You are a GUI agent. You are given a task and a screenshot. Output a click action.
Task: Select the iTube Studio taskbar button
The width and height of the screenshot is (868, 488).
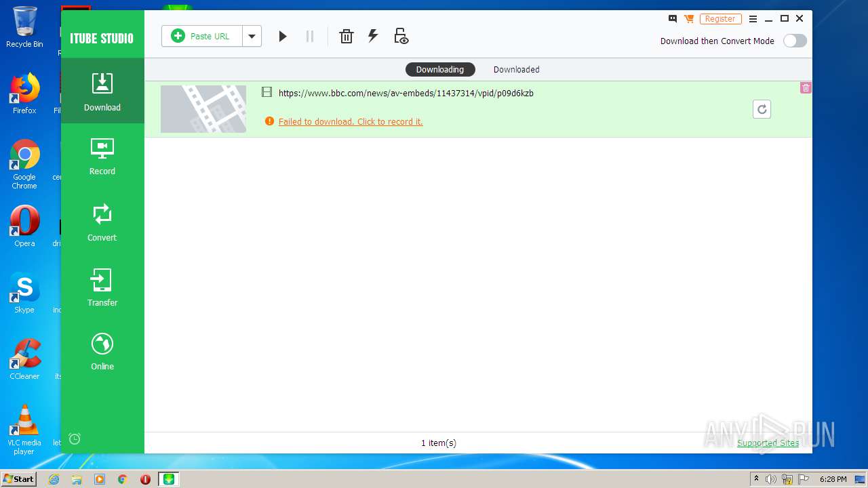pyautogui.click(x=169, y=479)
